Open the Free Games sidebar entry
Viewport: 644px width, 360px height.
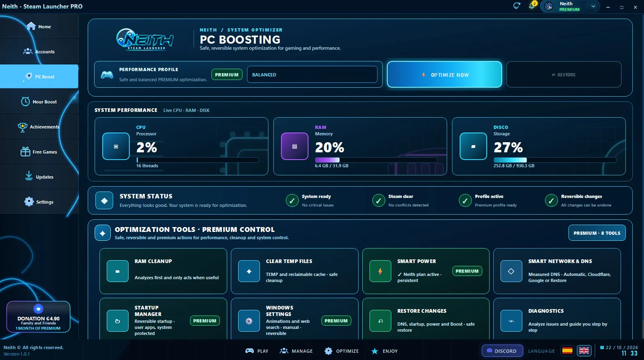pyautogui.click(x=39, y=152)
